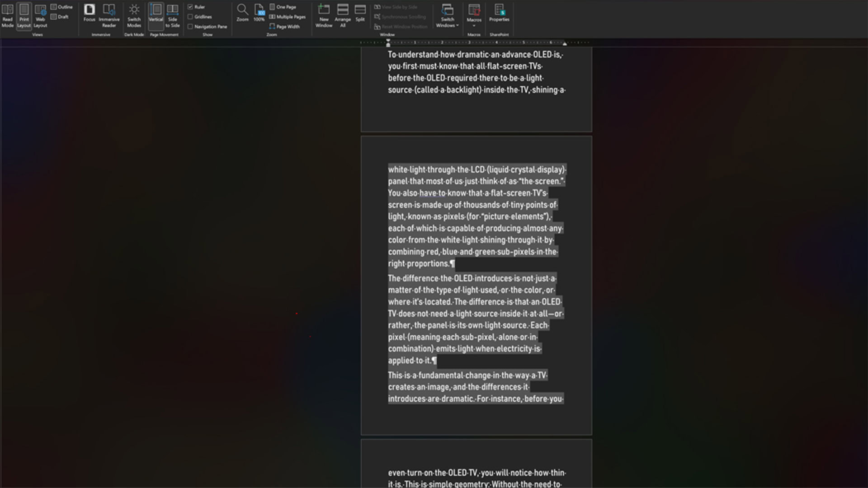Launch the Immersive Reader
Image resolution: width=868 pixels, height=488 pixels.
(109, 16)
